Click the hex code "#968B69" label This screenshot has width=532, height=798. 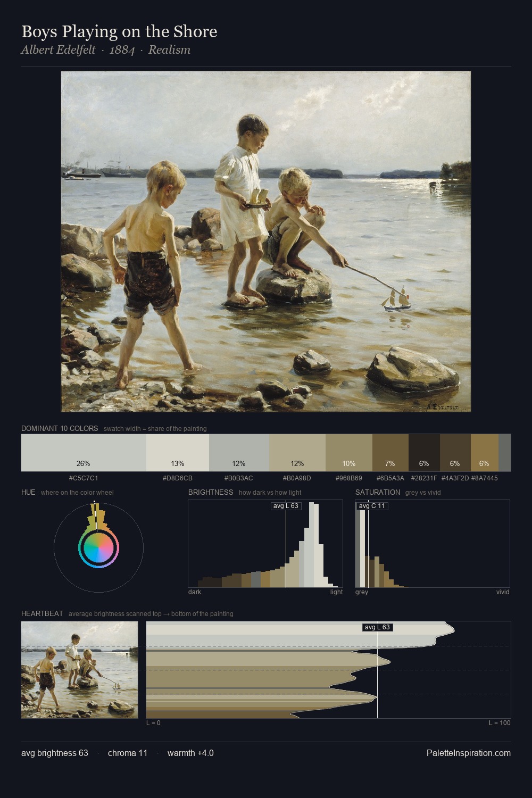(349, 478)
